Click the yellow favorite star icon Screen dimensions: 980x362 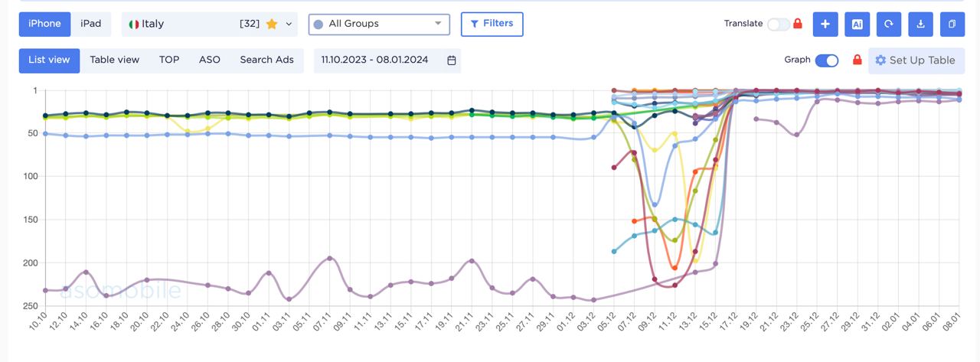point(272,24)
